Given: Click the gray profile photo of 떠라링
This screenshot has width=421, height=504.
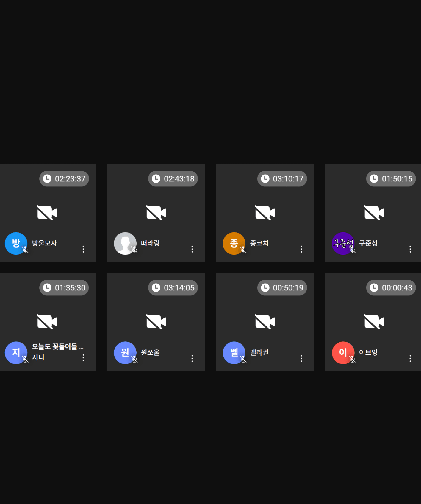Looking at the screenshot, I should pos(125,243).
